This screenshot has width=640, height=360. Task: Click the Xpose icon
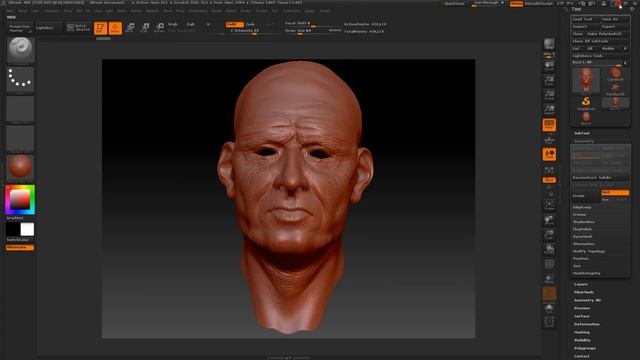(x=549, y=322)
